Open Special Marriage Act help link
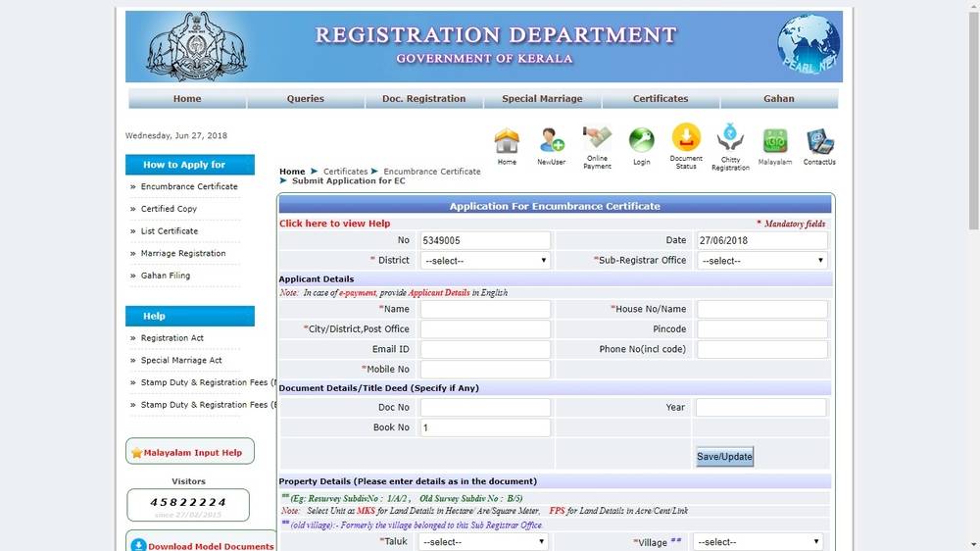Viewport: 980px width, 551px height. coord(181,360)
